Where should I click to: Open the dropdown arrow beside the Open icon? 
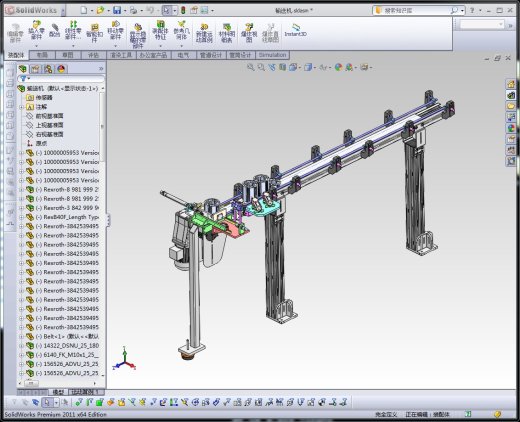(108, 11)
